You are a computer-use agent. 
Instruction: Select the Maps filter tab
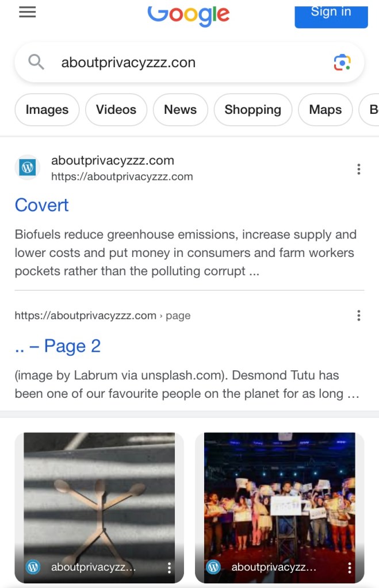[325, 110]
